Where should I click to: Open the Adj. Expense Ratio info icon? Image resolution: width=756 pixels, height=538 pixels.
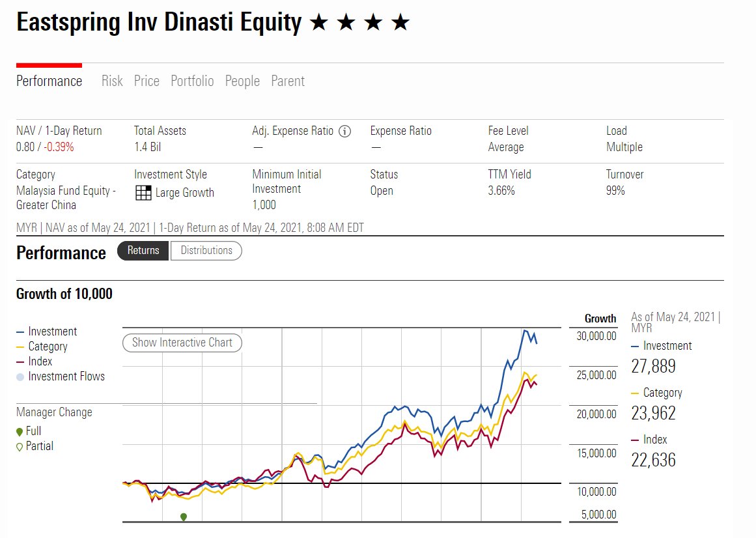(x=344, y=131)
